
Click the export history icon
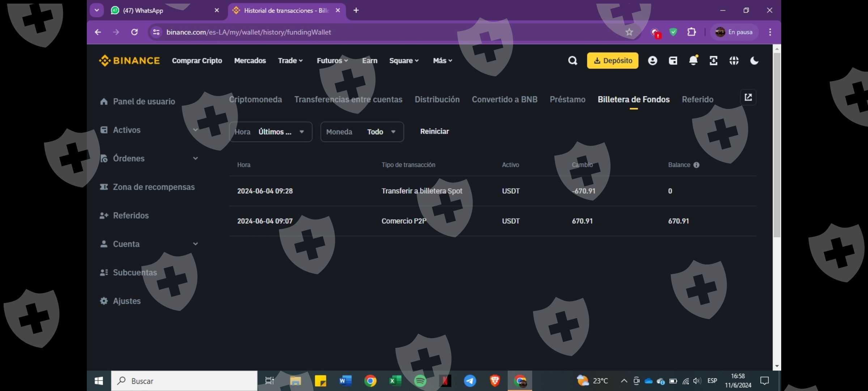(x=748, y=97)
